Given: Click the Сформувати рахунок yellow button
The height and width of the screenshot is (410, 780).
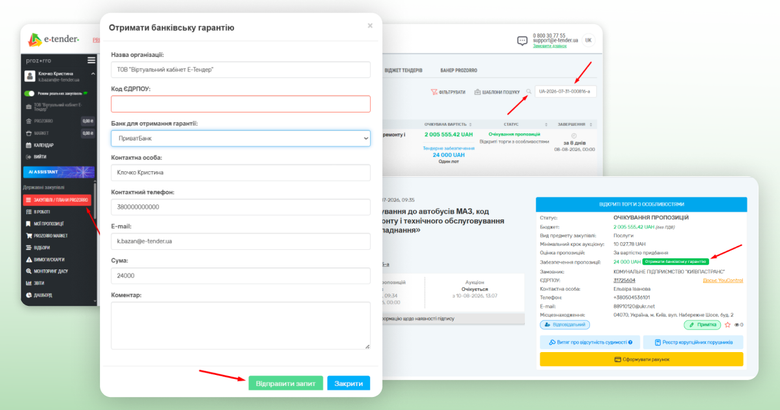Looking at the screenshot, I should [x=642, y=359].
